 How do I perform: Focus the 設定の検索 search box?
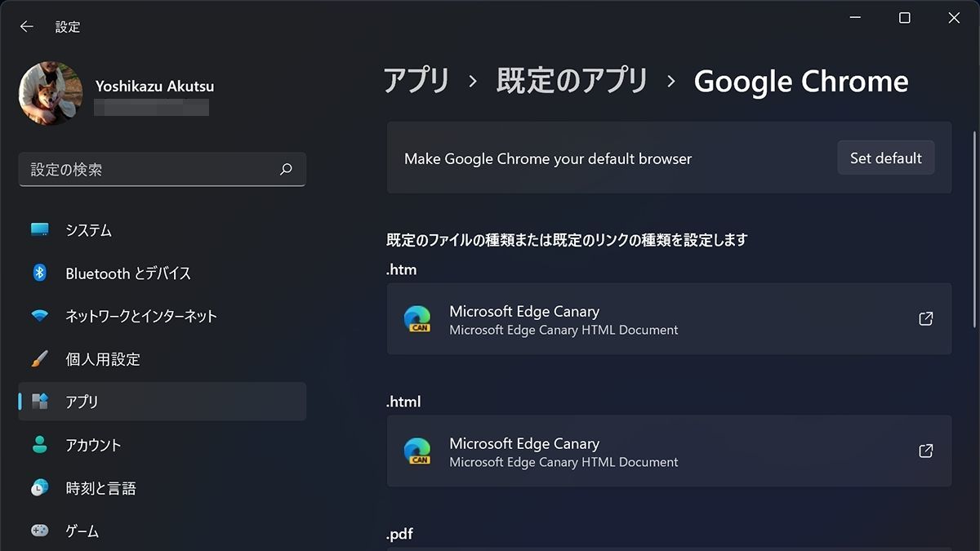tap(163, 170)
